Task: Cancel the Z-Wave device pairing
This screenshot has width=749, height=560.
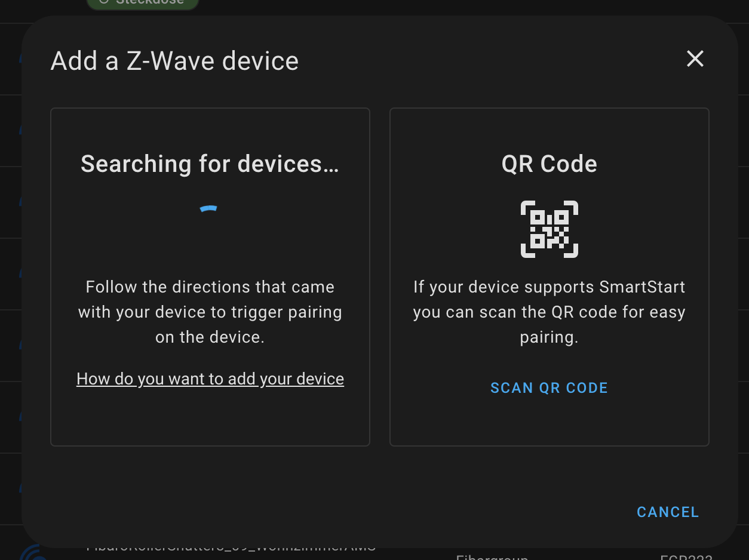Action: coord(667,512)
